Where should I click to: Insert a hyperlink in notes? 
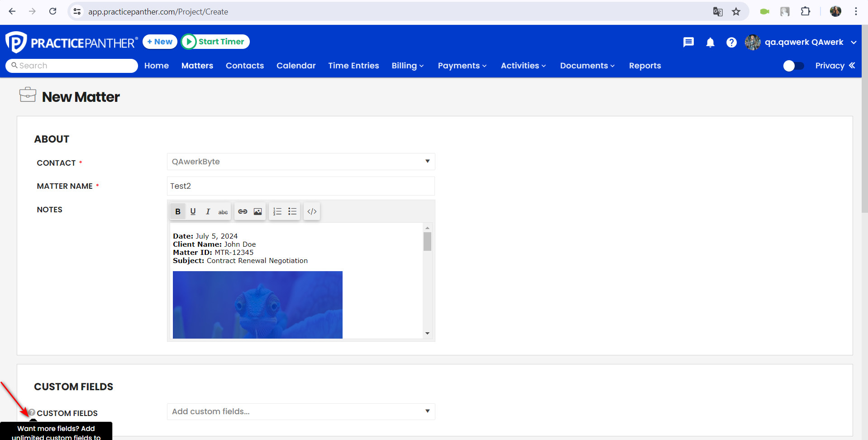click(243, 211)
